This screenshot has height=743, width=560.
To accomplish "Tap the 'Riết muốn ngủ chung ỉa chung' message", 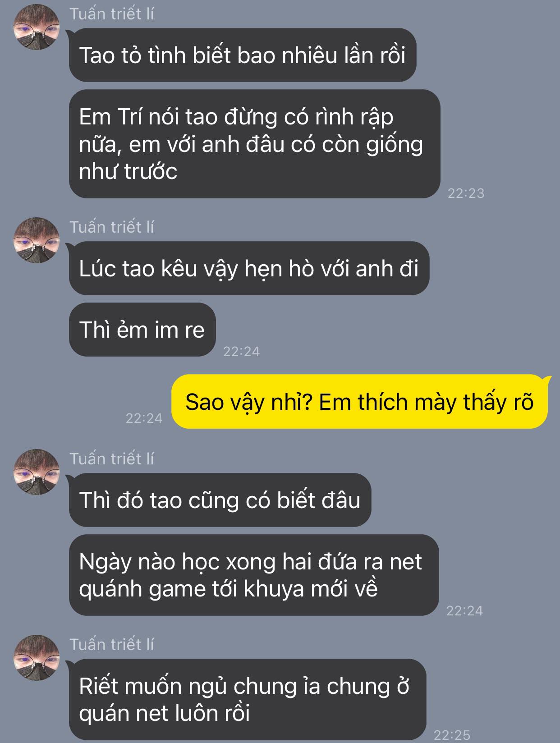I will (248, 699).
